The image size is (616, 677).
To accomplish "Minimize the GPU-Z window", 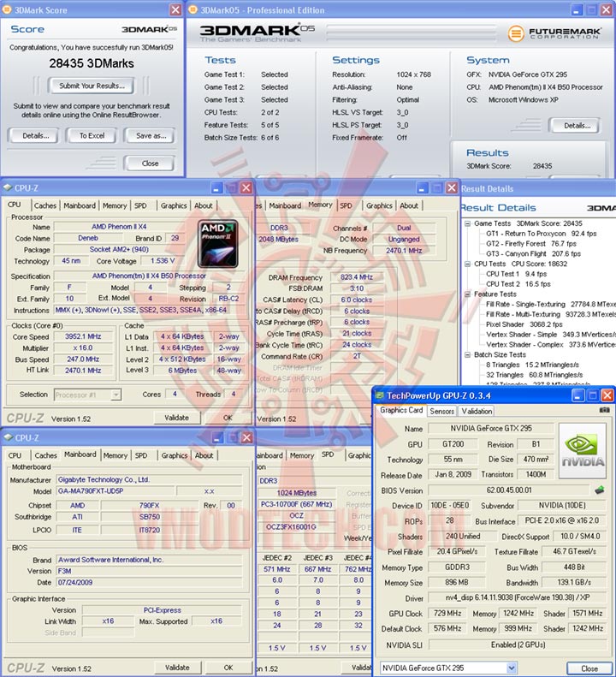I will tap(578, 395).
